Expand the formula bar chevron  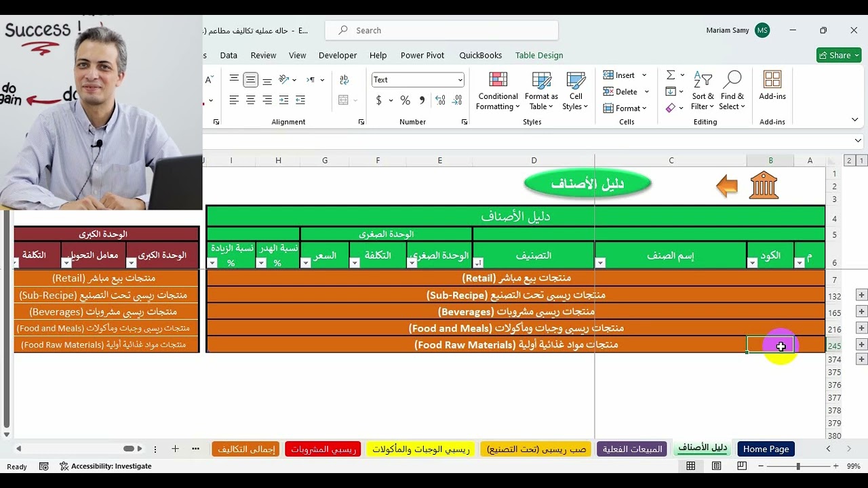[858, 141]
